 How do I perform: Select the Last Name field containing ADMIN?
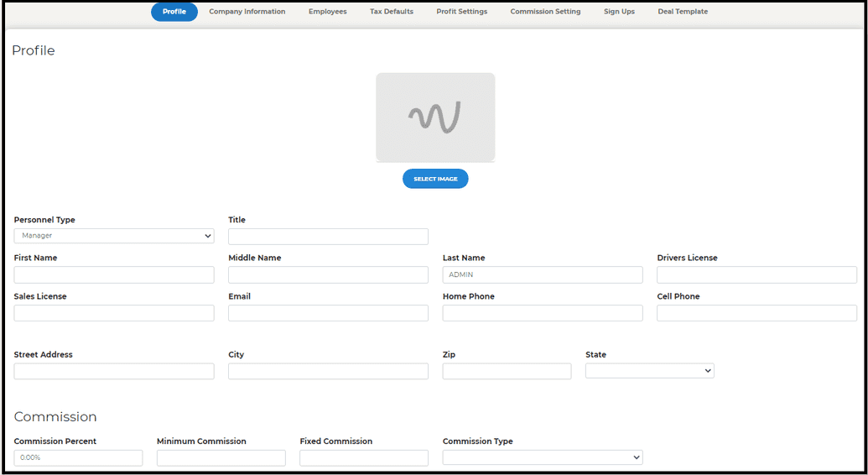pyautogui.click(x=543, y=274)
